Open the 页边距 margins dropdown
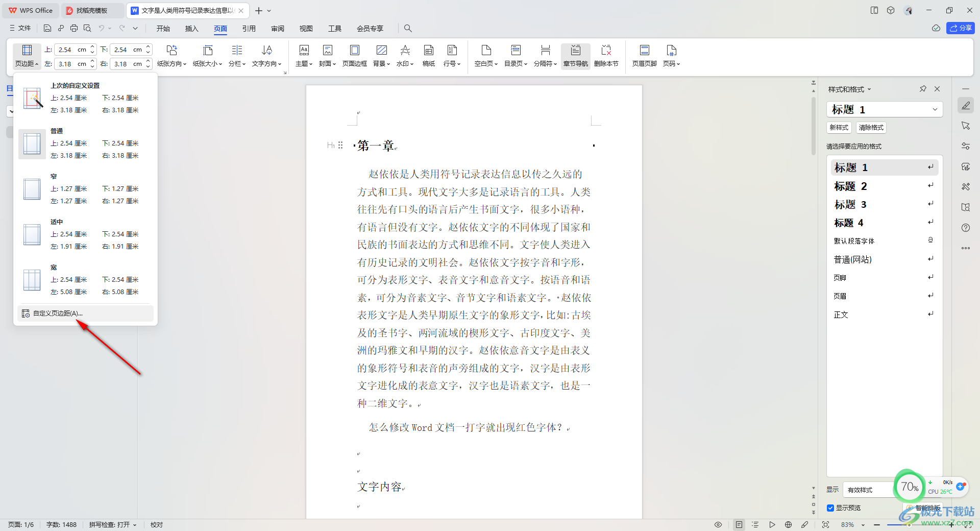This screenshot has height=531, width=980. [x=27, y=56]
